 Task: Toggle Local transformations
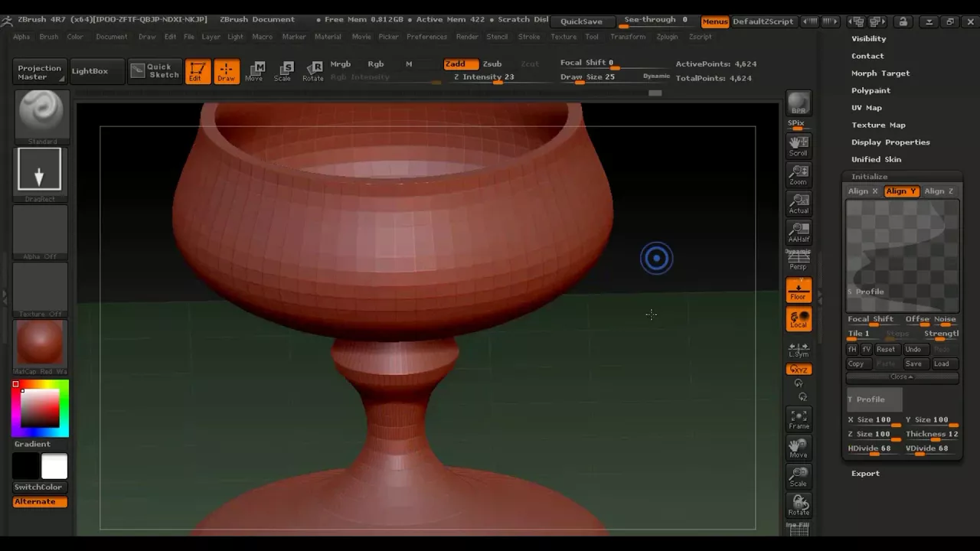(x=799, y=320)
